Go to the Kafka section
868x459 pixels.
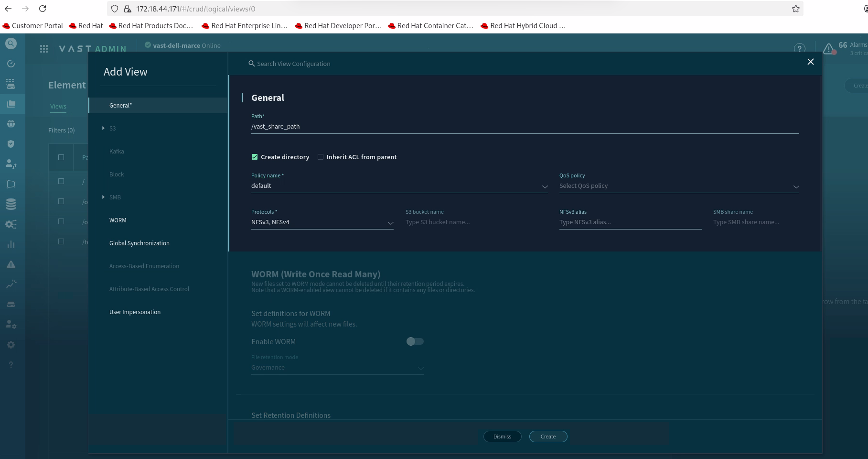click(x=117, y=151)
